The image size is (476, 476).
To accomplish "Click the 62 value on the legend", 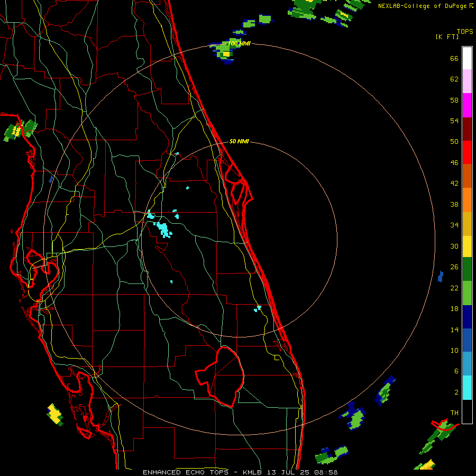I will (x=454, y=79).
